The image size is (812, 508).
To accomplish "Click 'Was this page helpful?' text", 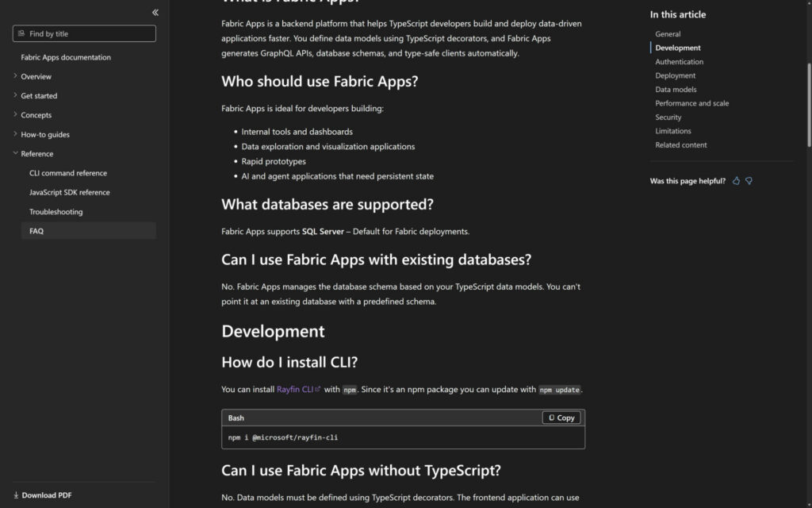I will 688,181.
